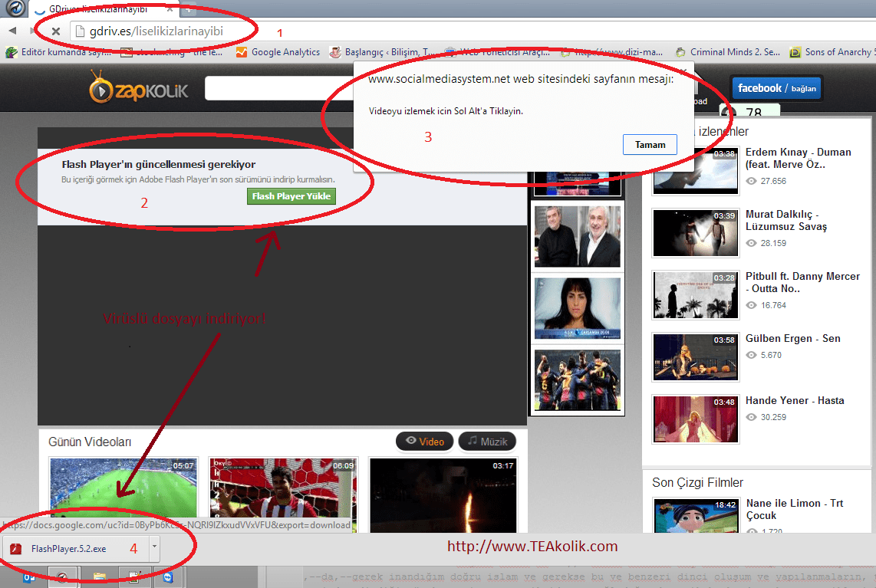
Task: Click the page icon in the address bar
Action: (x=80, y=31)
